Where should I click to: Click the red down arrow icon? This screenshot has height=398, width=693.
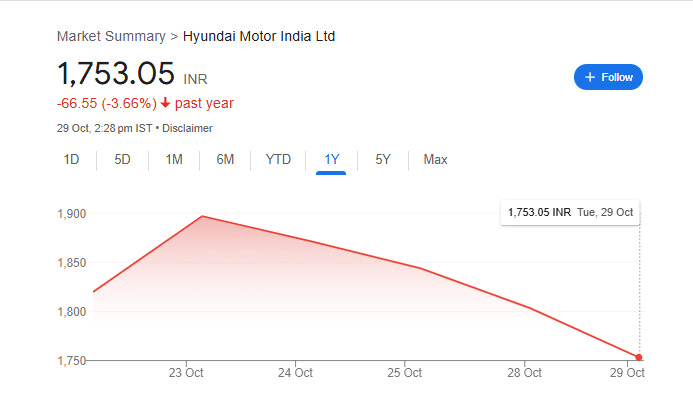pos(165,103)
